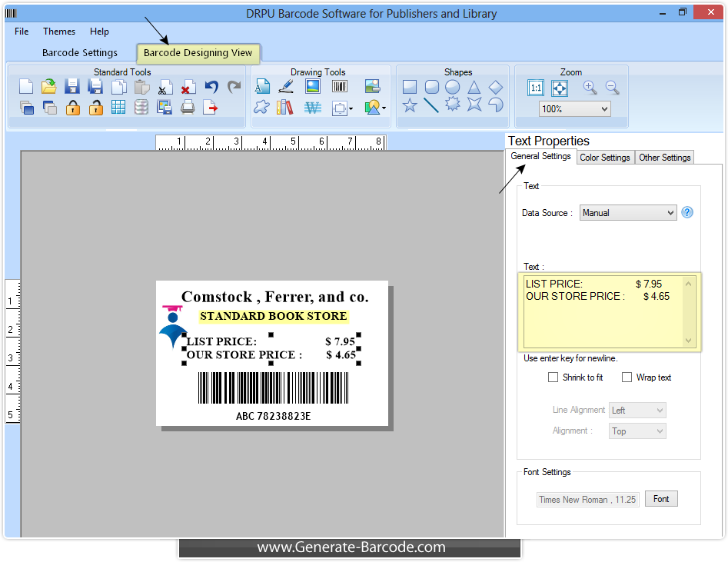Open the Alignment Top dropdown
Image resolution: width=728 pixels, height=562 pixels.
[x=637, y=431]
